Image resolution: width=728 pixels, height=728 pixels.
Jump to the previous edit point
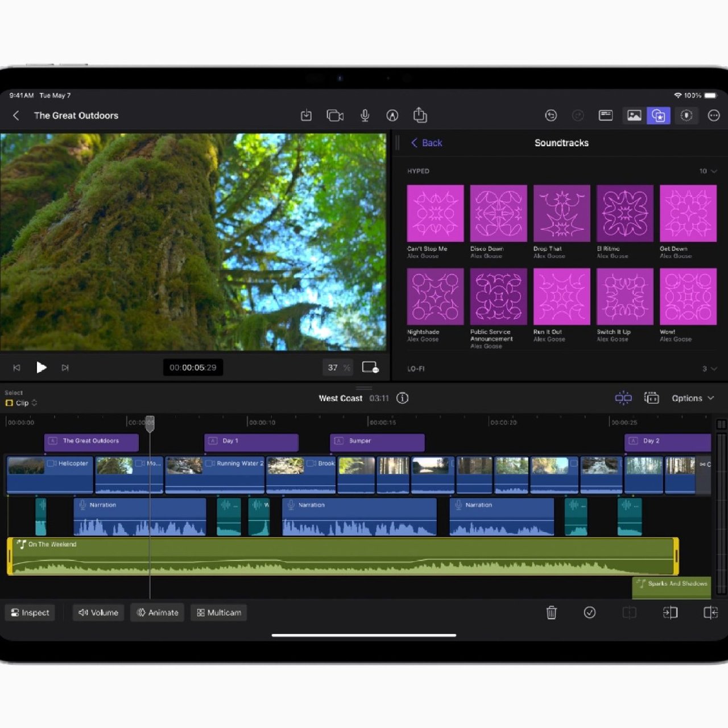(17, 368)
